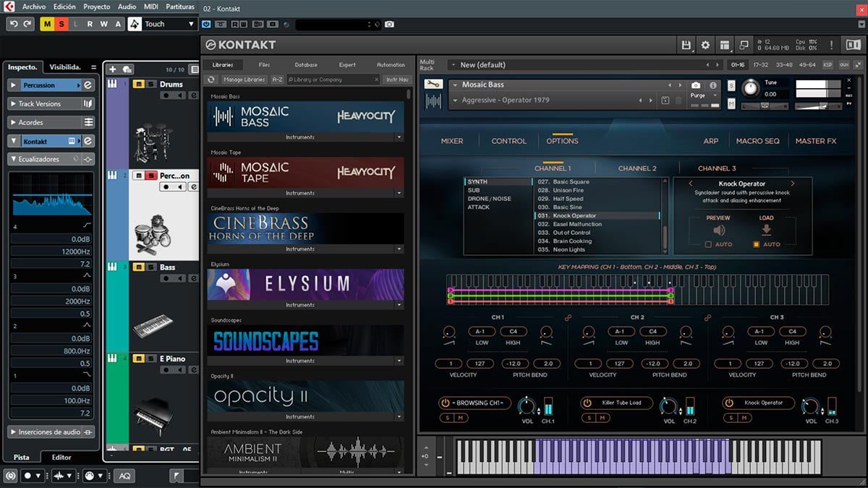The width and height of the screenshot is (868, 488).
Task: Switch to the Files browser tab
Action: (x=265, y=65)
